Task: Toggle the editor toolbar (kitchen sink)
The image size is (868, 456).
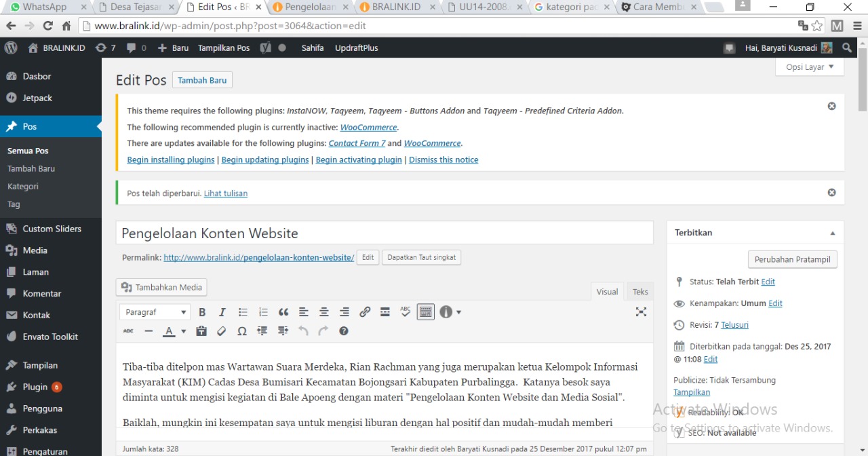Action: (x=426, y=312)
